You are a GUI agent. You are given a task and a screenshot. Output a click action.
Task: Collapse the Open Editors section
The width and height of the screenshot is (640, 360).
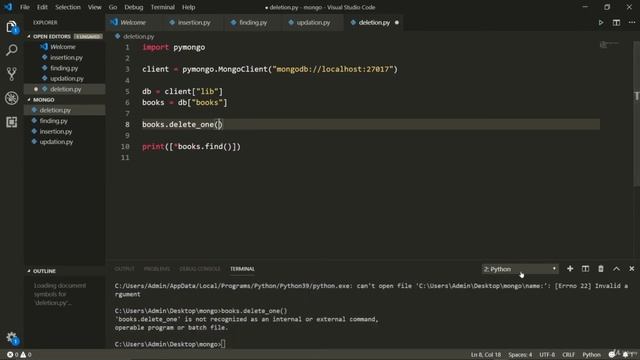tap(52, 36)
